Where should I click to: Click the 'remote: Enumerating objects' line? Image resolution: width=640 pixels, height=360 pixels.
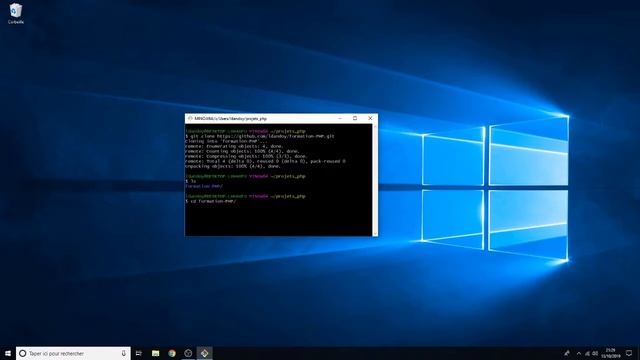(x=234, y=146)
